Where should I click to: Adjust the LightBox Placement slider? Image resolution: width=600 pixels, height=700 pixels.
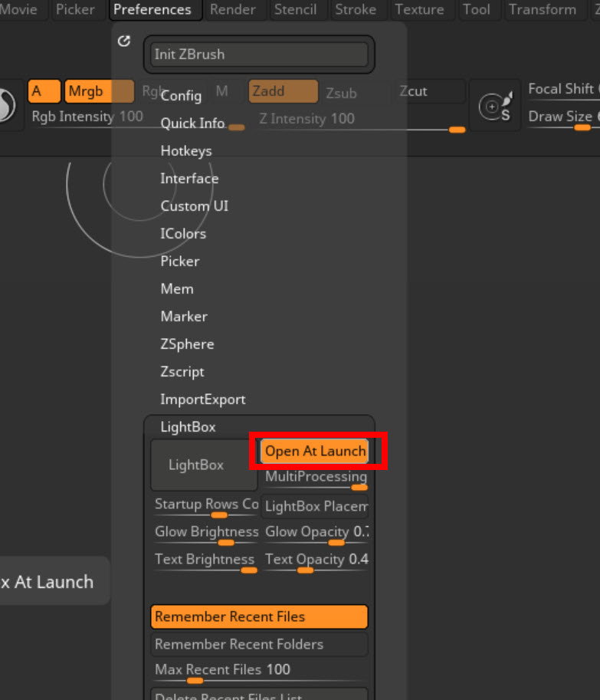pos(315,507)
